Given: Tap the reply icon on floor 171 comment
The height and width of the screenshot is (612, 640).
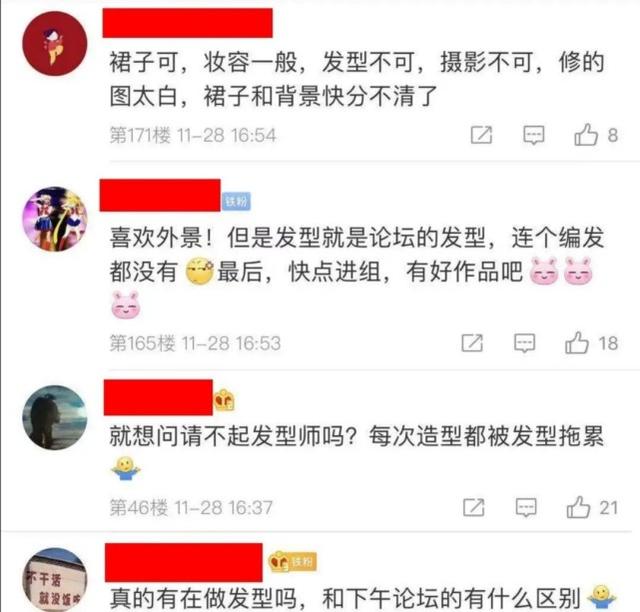Looking at the screenshot, I should 534,135.
